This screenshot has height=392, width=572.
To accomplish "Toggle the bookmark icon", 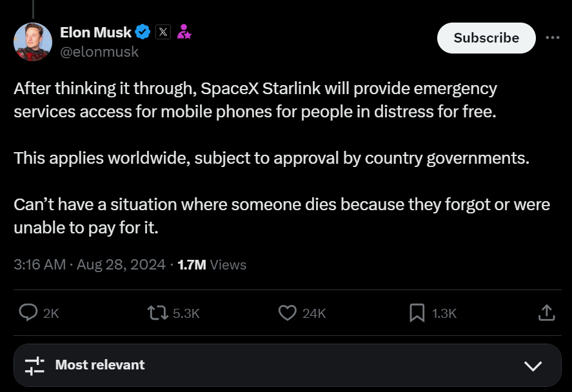I will (417, 313).
